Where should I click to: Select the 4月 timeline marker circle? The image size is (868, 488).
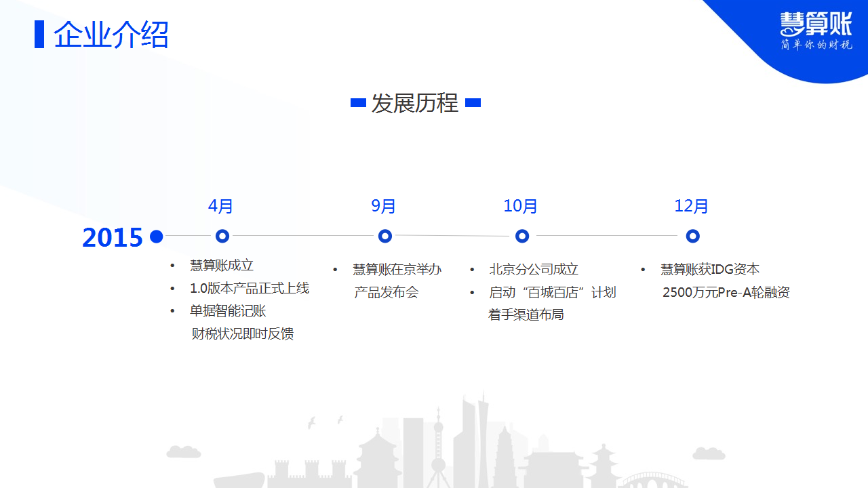[x=222, y=236]
